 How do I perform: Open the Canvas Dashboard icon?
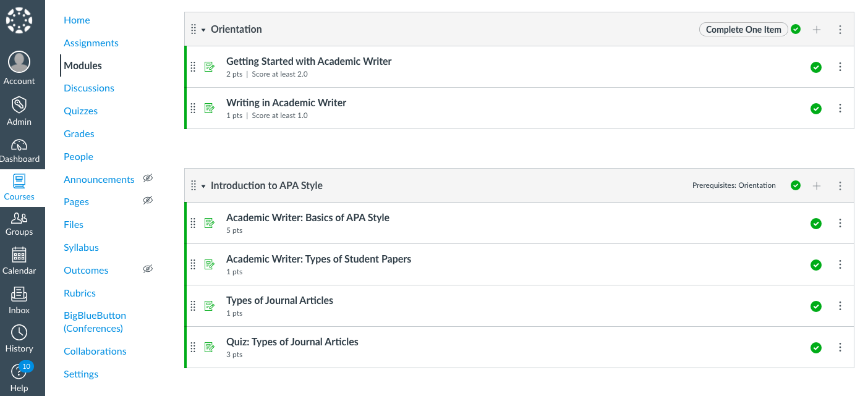(x=19, y=146)
